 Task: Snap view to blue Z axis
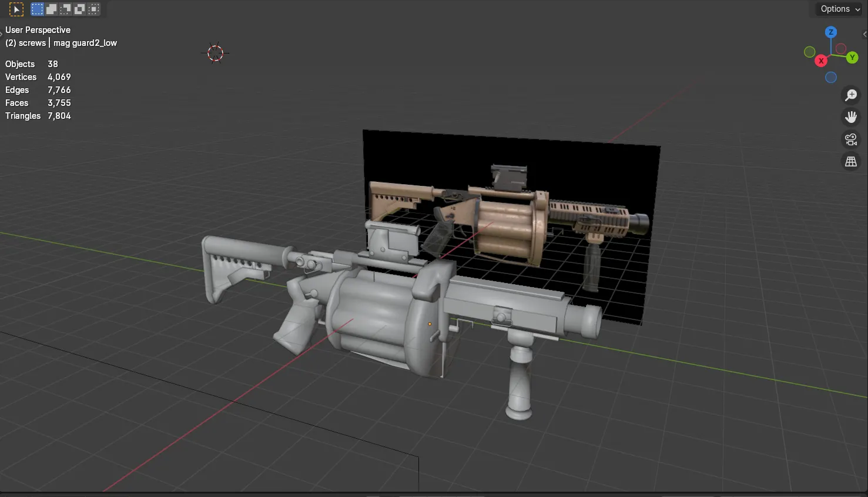pyautogui.click(x=830, y=32)
